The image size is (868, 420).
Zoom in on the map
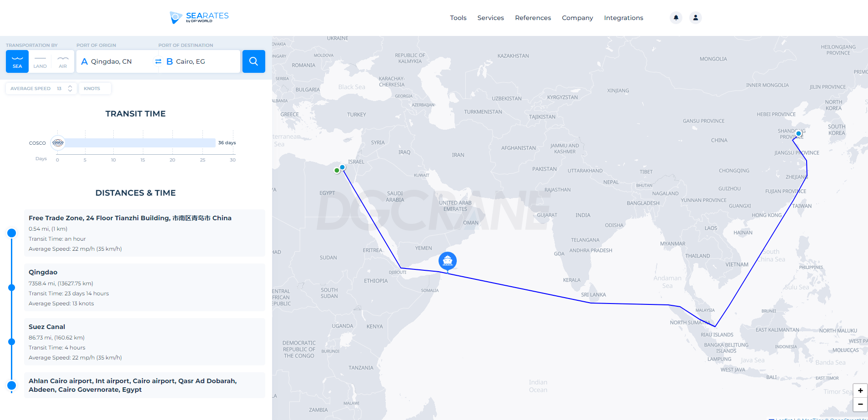coord(860,390)
